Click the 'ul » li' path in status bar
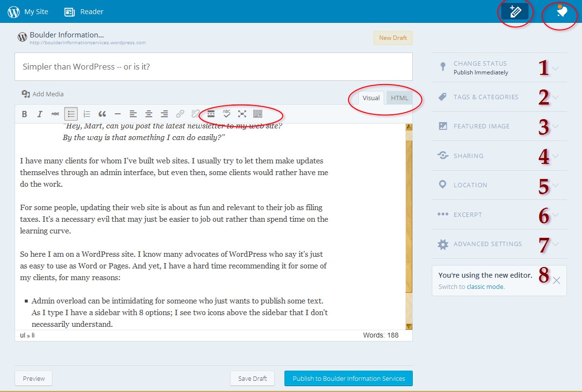 (x=27, y=336)
